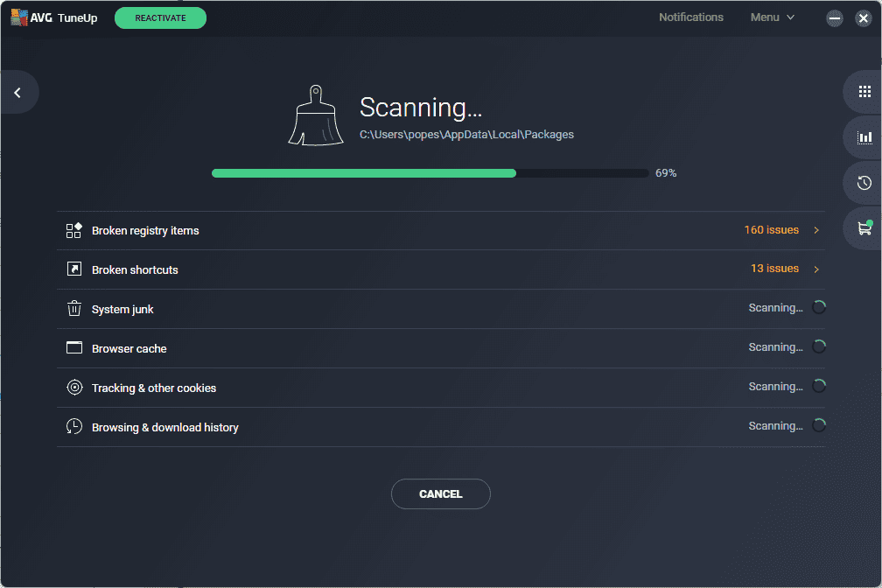Click the Browser cache Scanning... status
This screenshot has width=882, height=588.
(x=775, y=347)
